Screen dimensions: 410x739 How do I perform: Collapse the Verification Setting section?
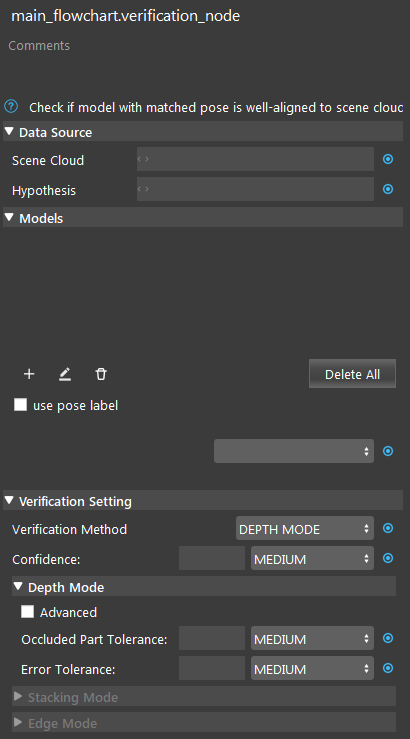point(9,500)
